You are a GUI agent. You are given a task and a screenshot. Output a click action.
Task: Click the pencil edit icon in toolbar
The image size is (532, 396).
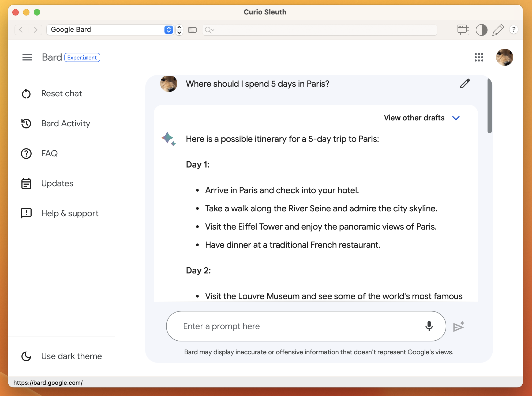498,30
